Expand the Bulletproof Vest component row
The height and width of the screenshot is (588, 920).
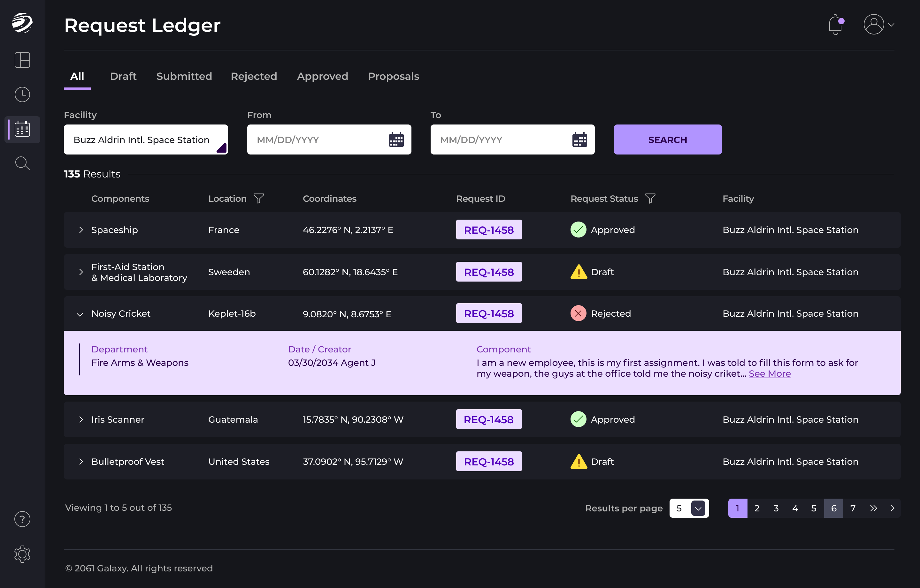80,461
